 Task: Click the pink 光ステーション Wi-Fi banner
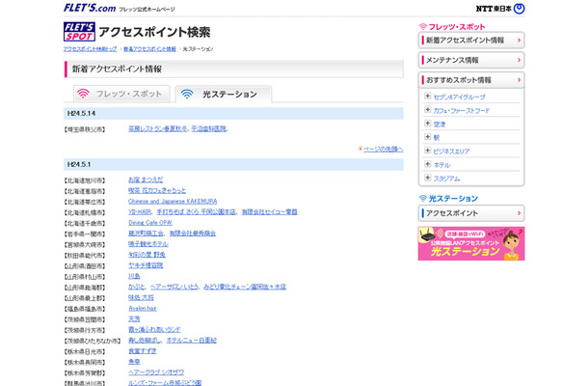click(x=471, y=243)
